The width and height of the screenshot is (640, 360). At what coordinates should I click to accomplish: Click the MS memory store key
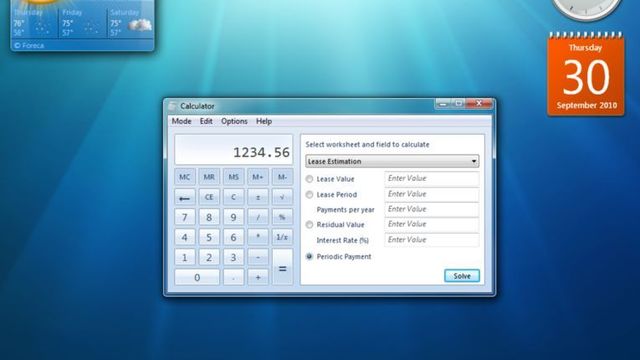coord(233,177)
